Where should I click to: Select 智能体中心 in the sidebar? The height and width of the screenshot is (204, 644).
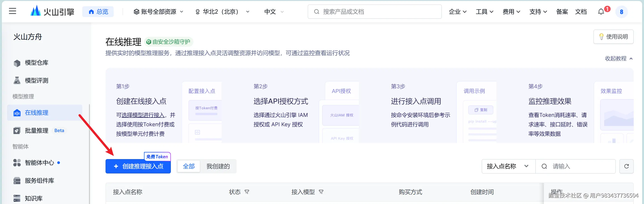pyautogui.click(x=40, y=163)
